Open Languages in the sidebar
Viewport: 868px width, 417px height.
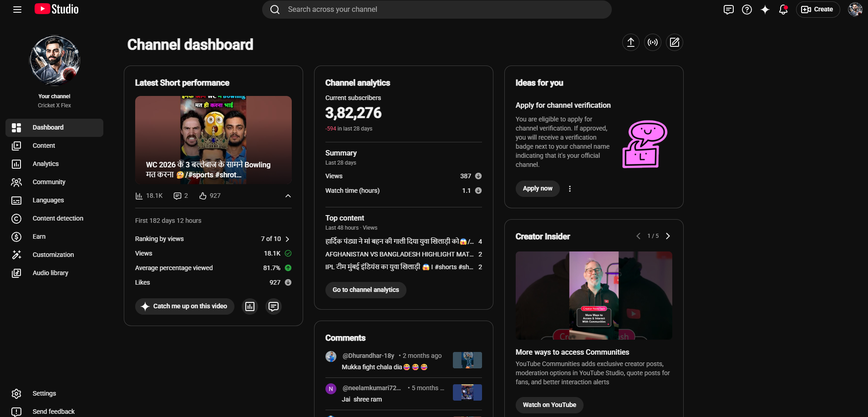[55, 201]
